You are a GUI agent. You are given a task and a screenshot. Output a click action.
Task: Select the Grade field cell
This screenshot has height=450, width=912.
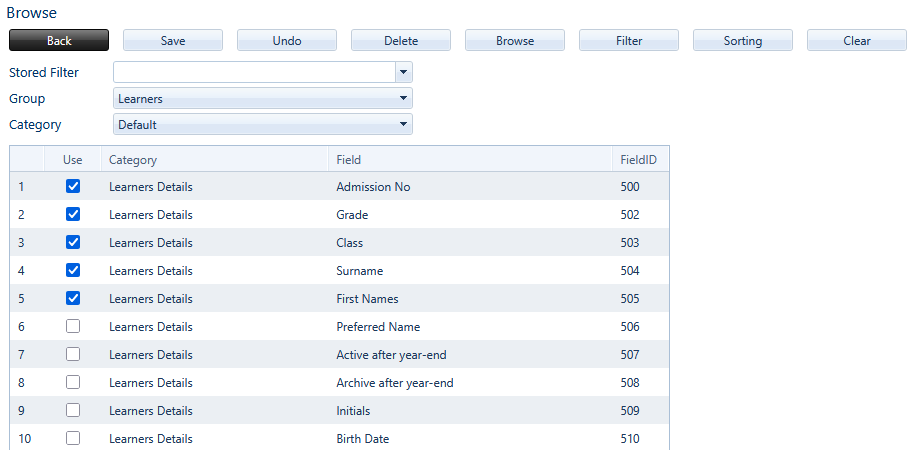[470, 215]
